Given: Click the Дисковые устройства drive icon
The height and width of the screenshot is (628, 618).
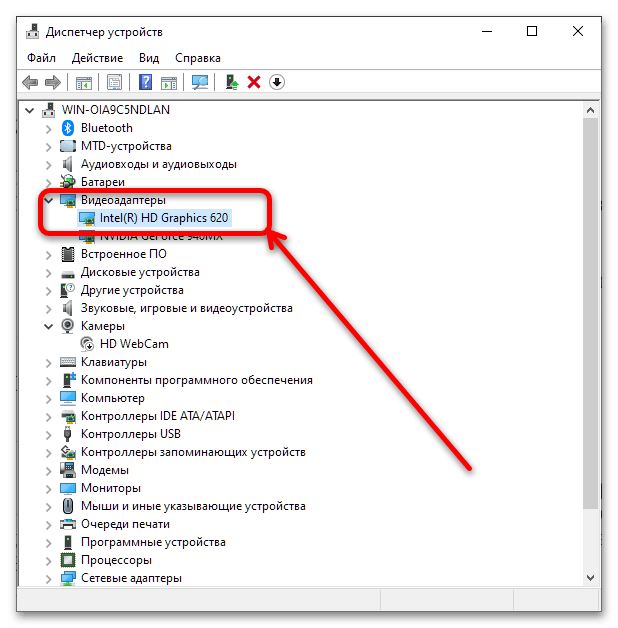Looking at the screenshot, I should coord(68,274).
